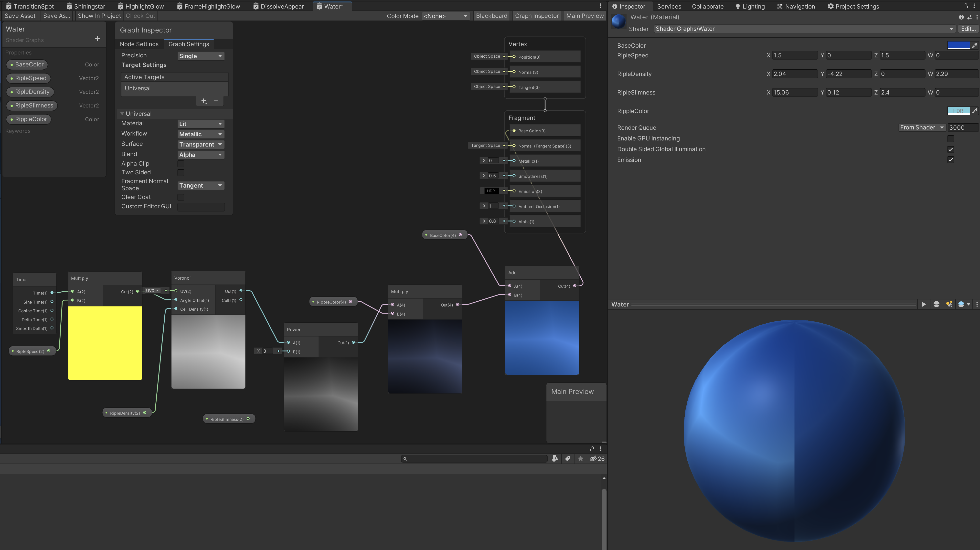Image resolution: width=980 pixels, height=550 pixels.
Task: Open the Material dropdown set to Lit
Action: [201, 124]
